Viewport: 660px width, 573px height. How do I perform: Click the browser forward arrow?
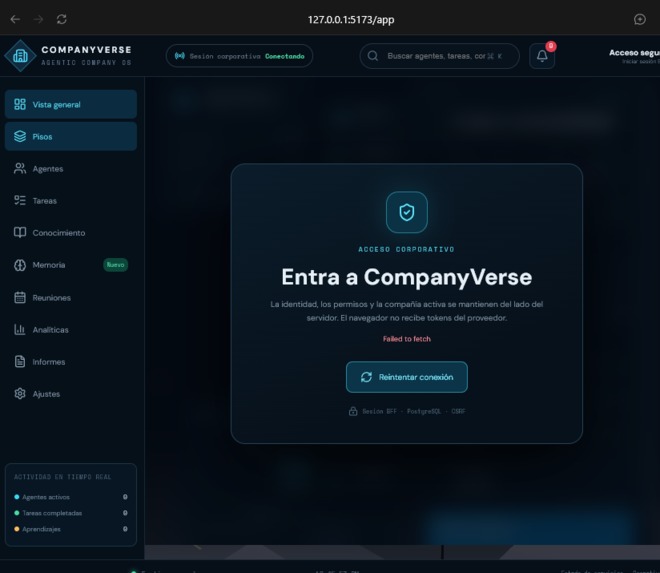point(38,19)
